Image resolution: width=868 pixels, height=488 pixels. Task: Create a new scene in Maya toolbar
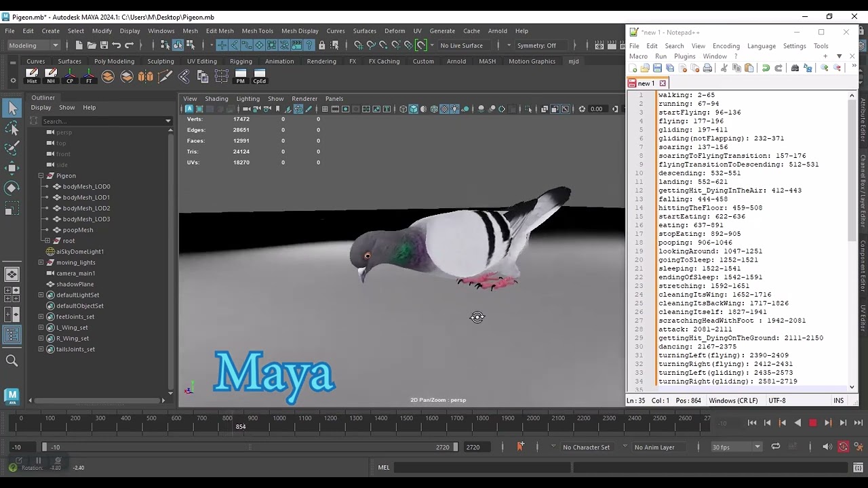(79, 45)
